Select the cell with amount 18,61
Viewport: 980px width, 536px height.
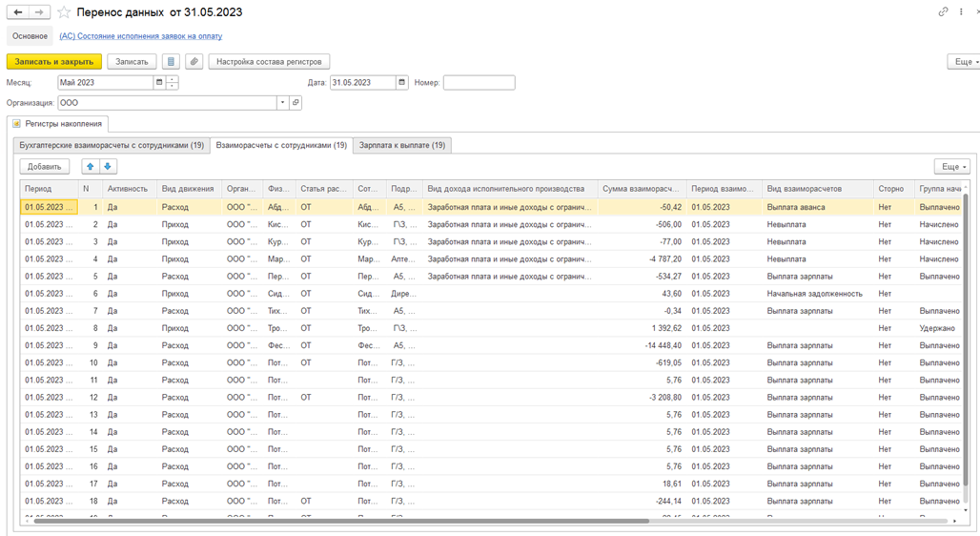coord(642,484)
